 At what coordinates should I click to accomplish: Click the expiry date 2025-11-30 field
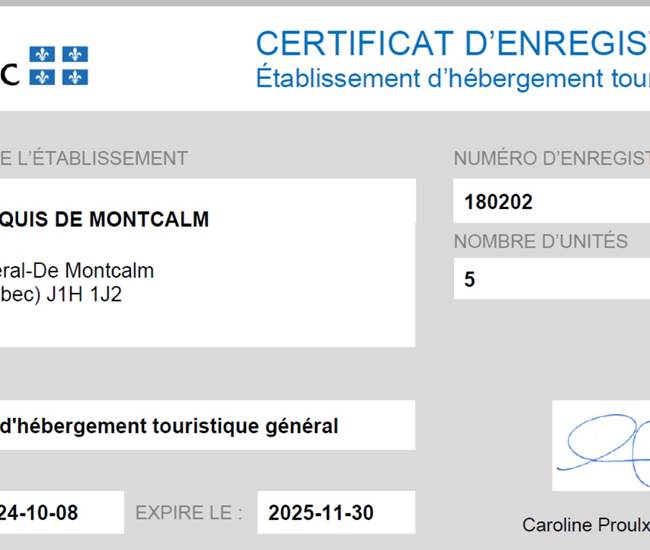tap(336, 513)
